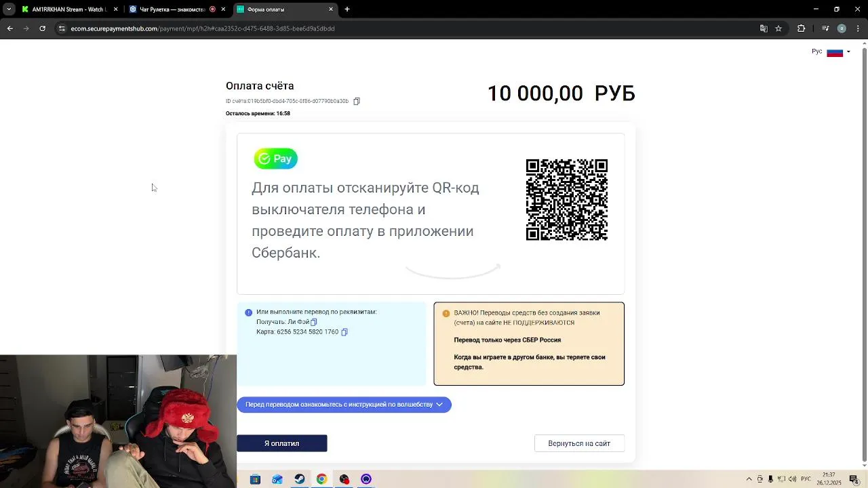Open a new browser tab
The height and width of the screenshot is (488, 868).
347,9
